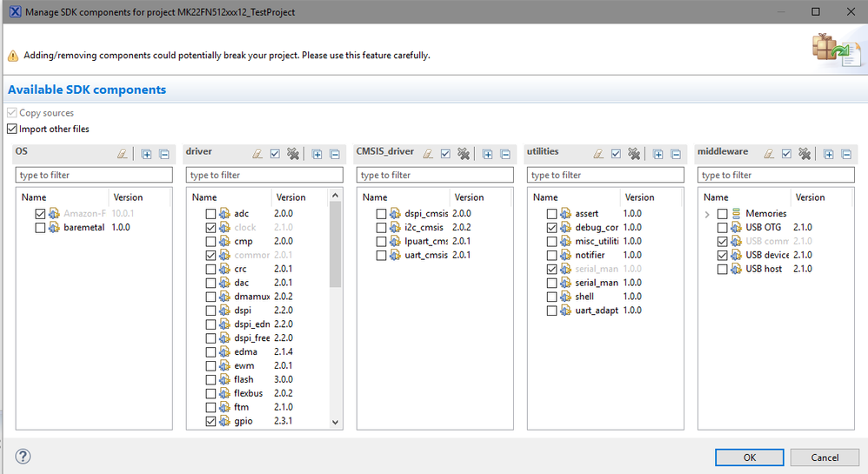This screenshot has height=474, width=868.
Task: Select the dmamux driver row
Action: (x=258, y=297)
